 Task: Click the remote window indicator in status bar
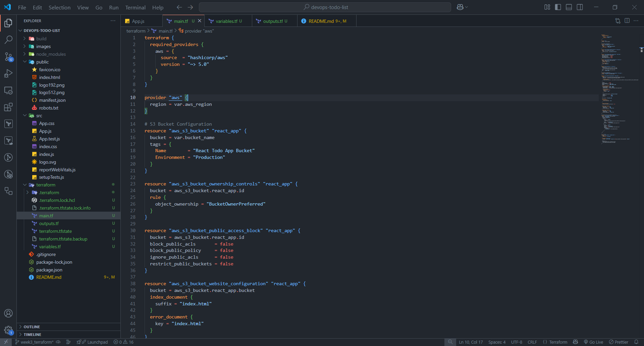click(x=6, y=342)
